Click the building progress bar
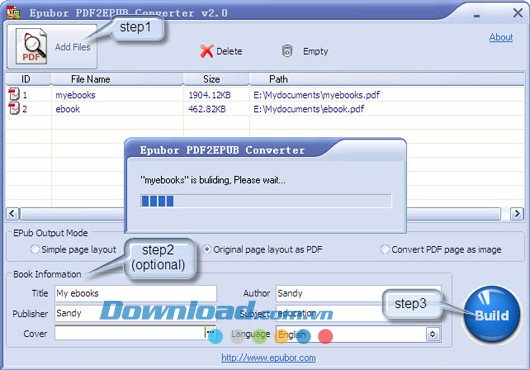Viewport: 530px width, 370px height. pos(266,201)
